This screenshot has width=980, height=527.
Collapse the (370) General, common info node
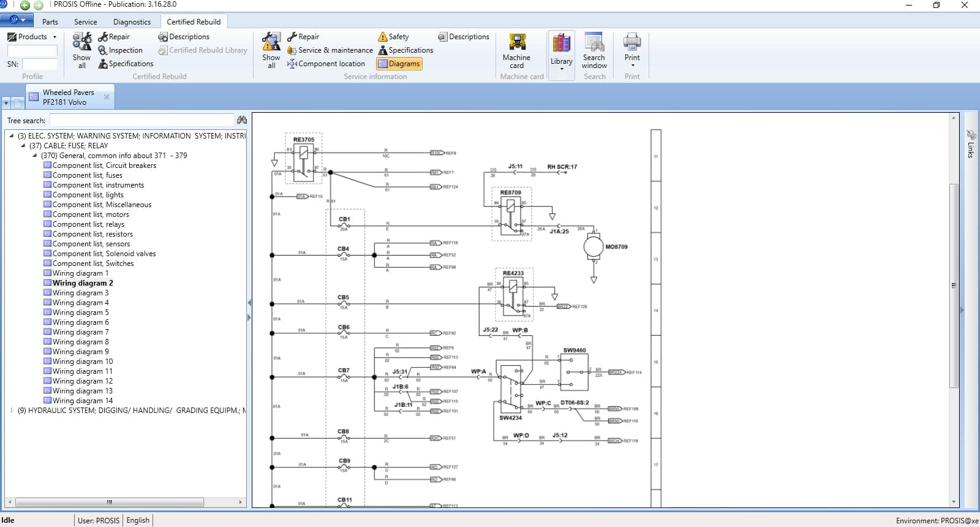click(x=35, y=156)
